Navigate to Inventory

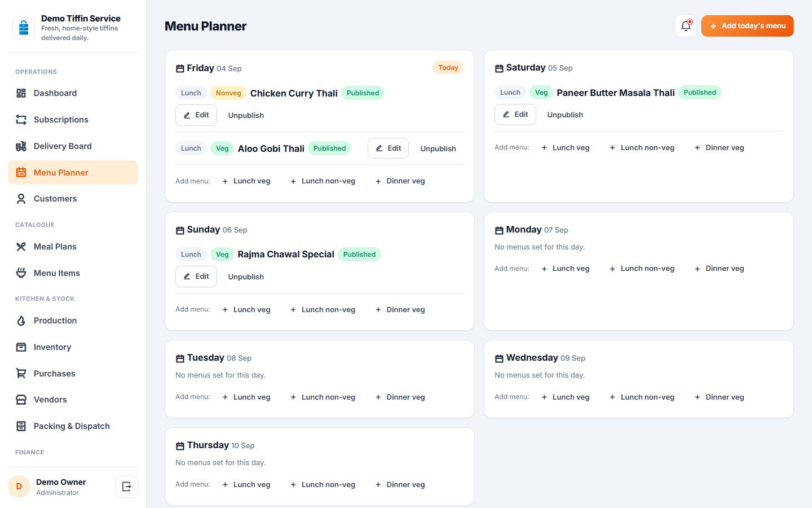(x=73, y=347)
